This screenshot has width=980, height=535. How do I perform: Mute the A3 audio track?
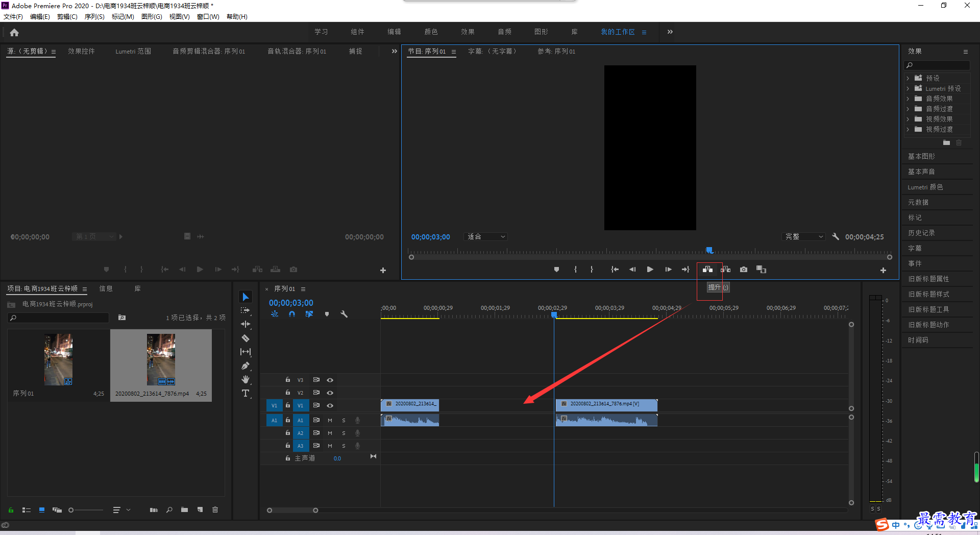pyautogui.click(x=330, y=446)
